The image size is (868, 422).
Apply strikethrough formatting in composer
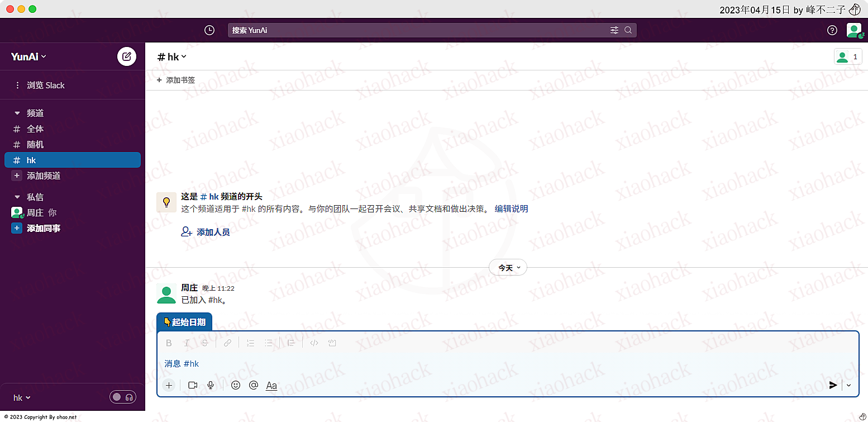coord(204,343)
